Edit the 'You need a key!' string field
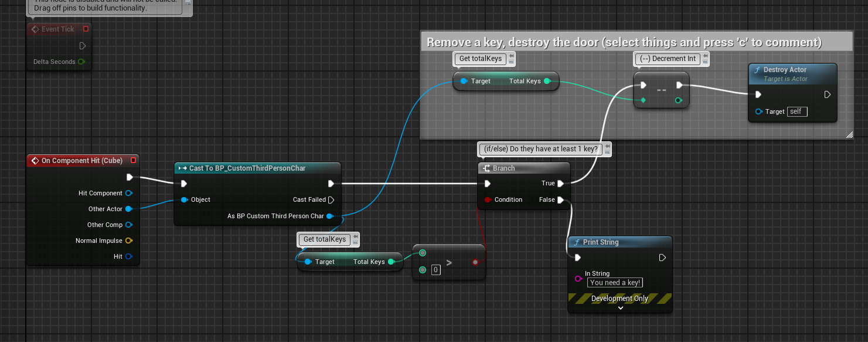 pyautogui.click(x=615, y=283)
